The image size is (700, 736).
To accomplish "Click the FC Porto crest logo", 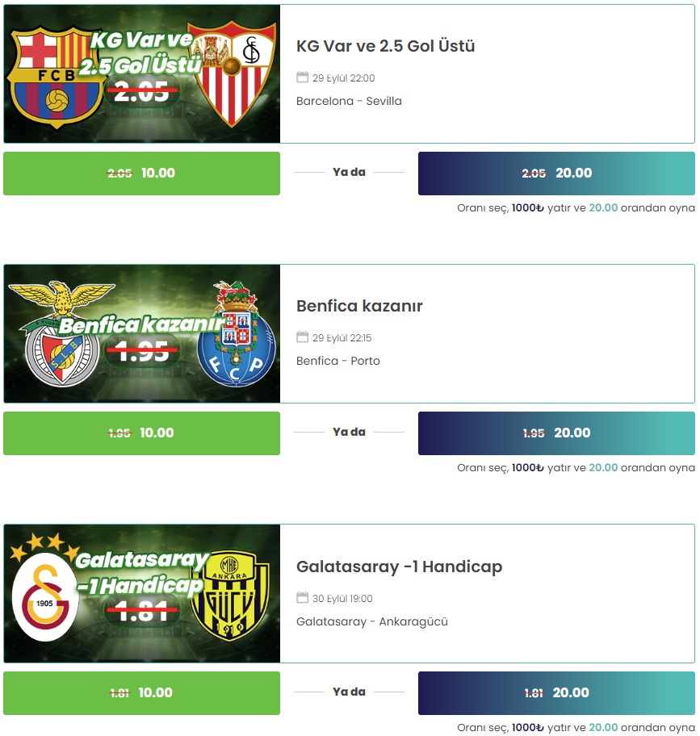I will pyautogui.click(x=236, y=334).
